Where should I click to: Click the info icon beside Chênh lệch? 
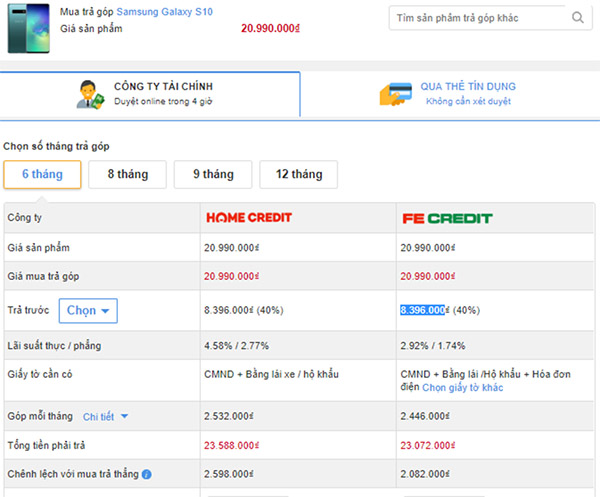[x=147, y=474]
